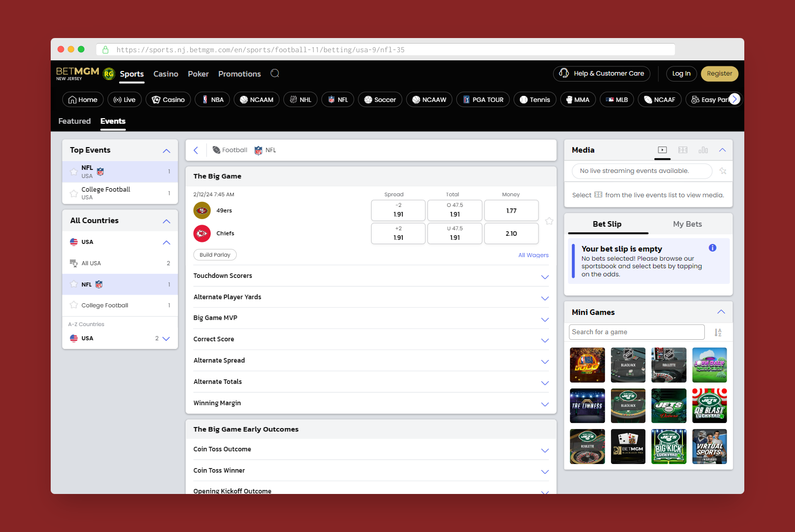Sort mini games alphabetically icon
The width and height of the screenshot is (795, 532).
718,332
